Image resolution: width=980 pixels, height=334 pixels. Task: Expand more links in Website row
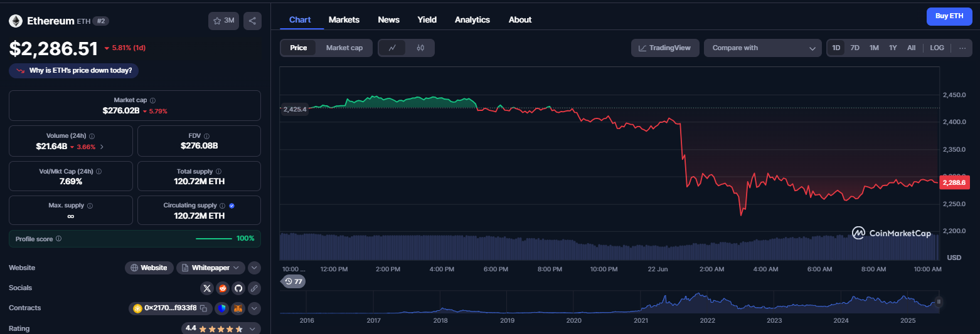click(x=254, y=268)
